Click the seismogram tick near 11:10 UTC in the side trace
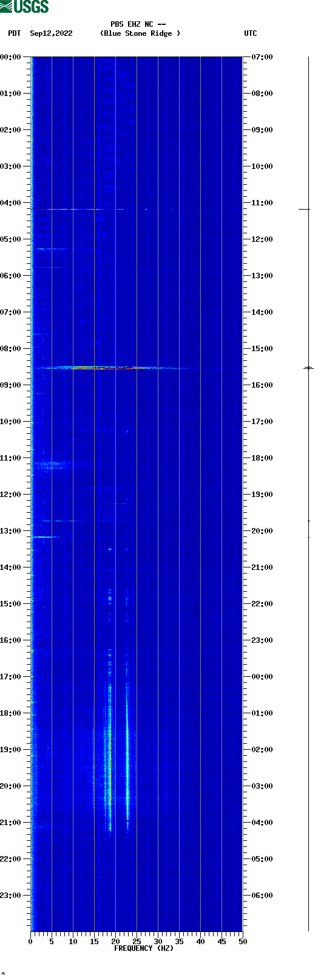Viewport: 335px width, 980px height. (304, 209)
